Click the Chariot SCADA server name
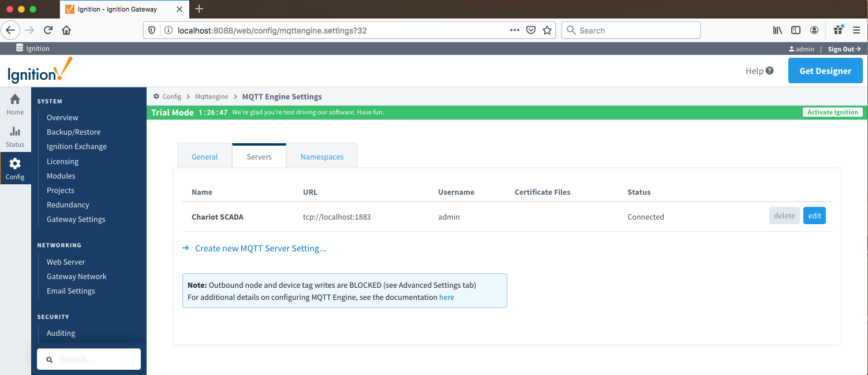868x375 pixels. 218,217
